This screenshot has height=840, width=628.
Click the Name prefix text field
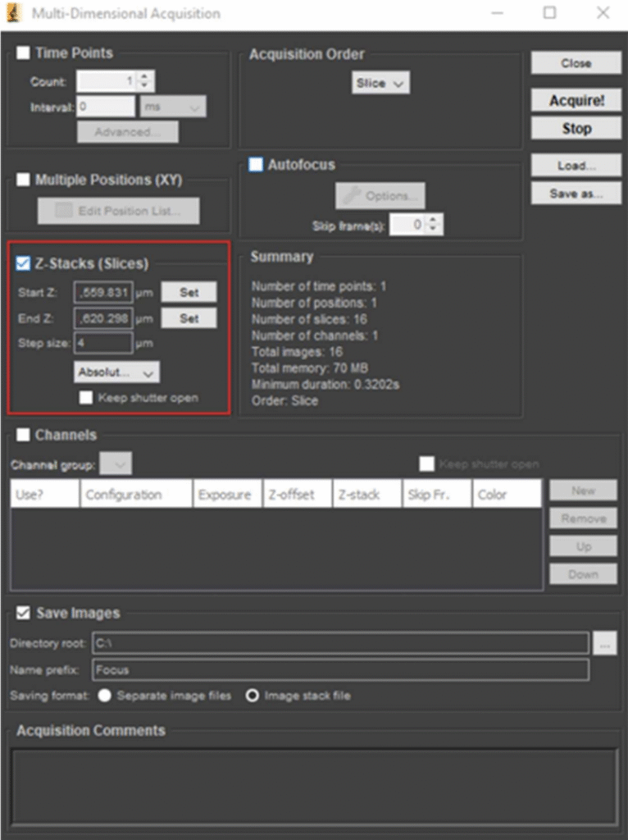click(x=340, y=670)
